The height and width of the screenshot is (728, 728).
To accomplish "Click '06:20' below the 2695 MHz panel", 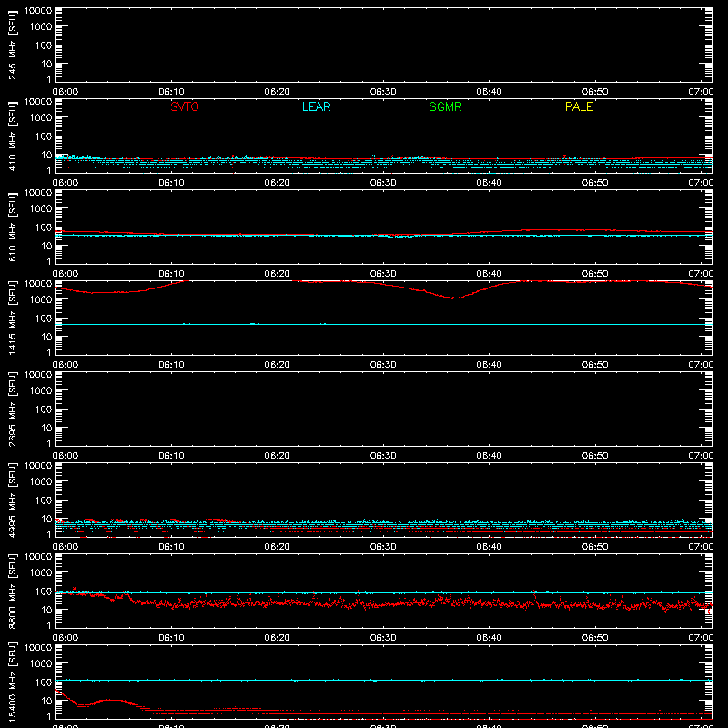I will coord(278,456).
